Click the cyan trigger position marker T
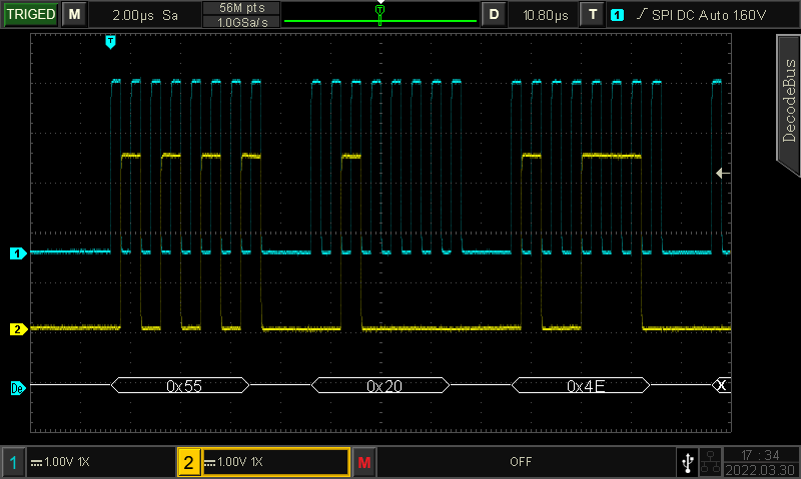 click(x=110, y=42)
